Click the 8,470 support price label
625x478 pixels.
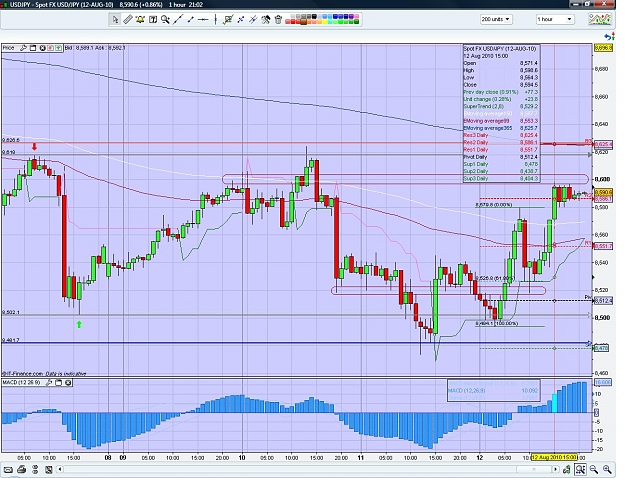[x=601, y=348]
